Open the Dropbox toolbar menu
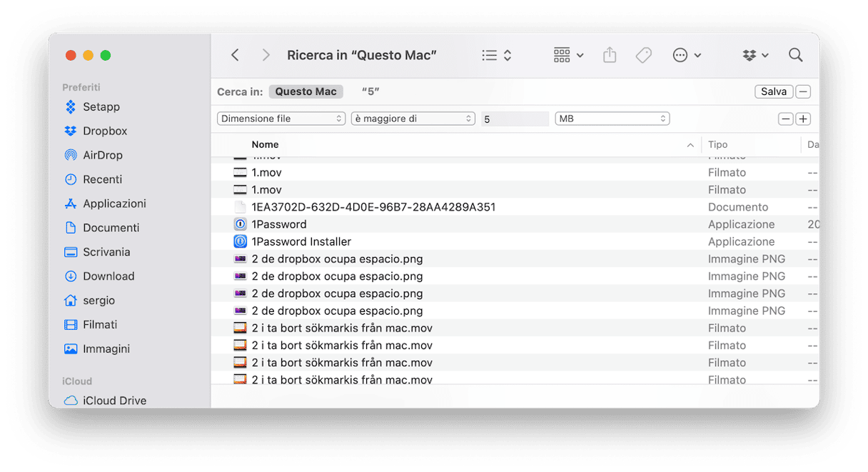 click(755, 55)
